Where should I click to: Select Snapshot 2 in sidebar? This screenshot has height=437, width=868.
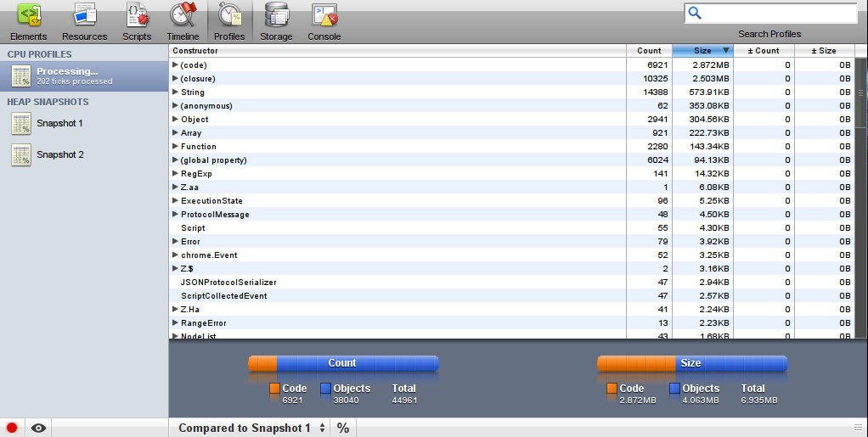coord(59,155)
